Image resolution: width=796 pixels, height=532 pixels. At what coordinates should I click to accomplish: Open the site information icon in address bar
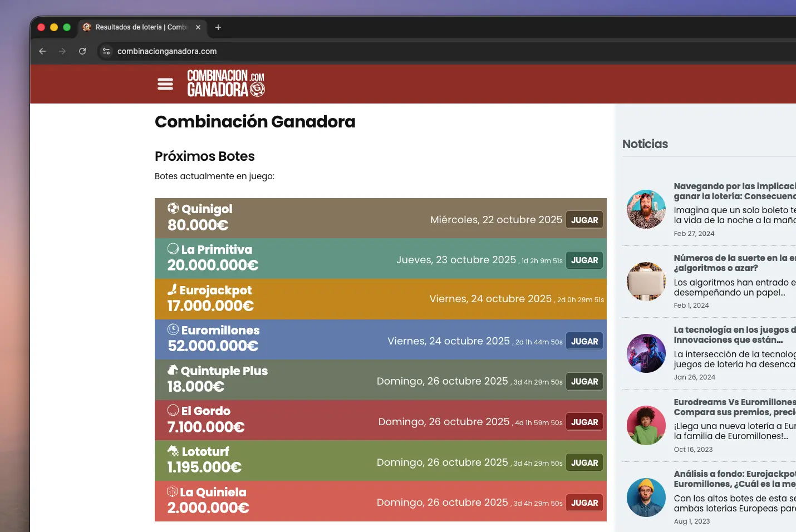tap(106, 51)
